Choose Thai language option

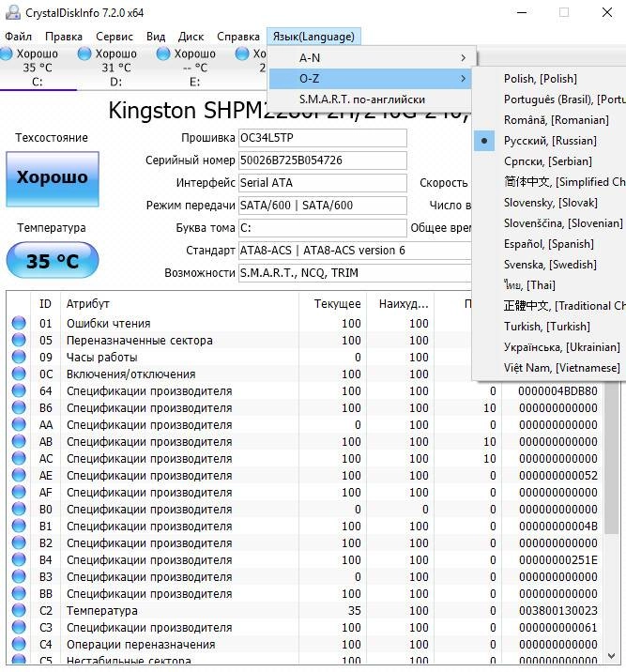tap(550, 285)
